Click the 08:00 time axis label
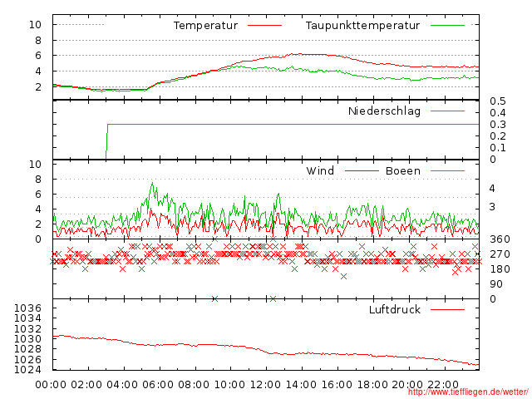This screenshot has height=399, width=532. (x=194, y=385)
